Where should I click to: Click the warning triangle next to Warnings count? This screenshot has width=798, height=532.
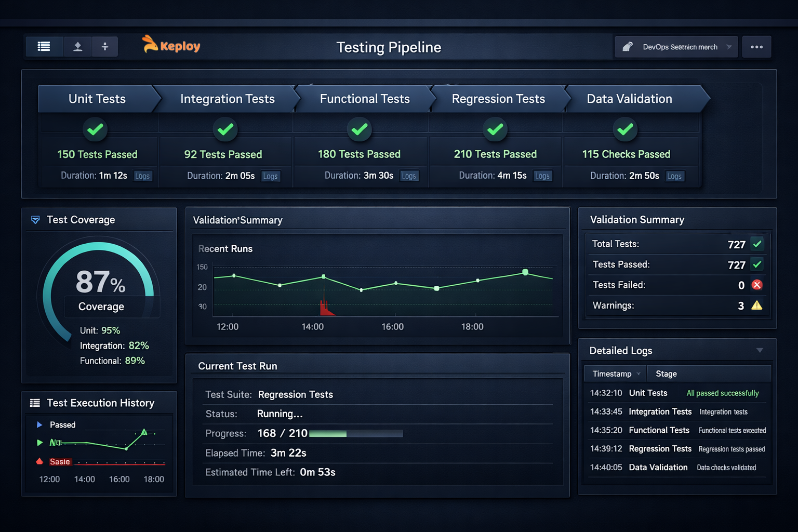point(757,305)
